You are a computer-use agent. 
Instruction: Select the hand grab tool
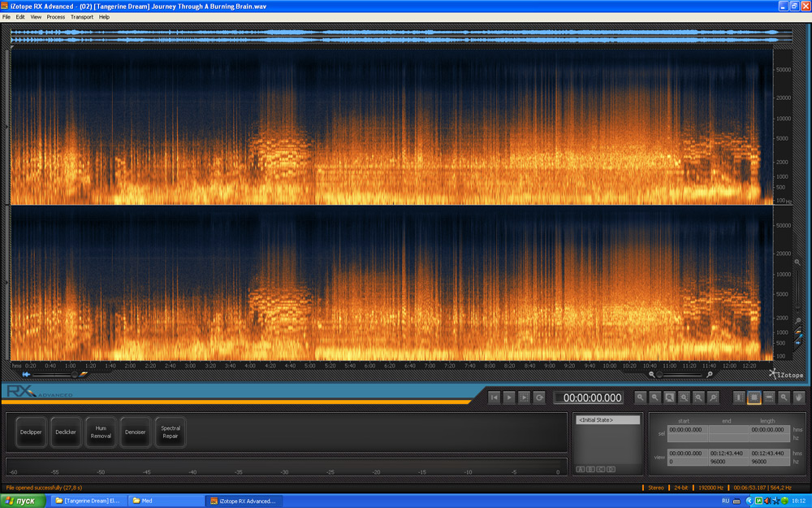pos(799,397)
